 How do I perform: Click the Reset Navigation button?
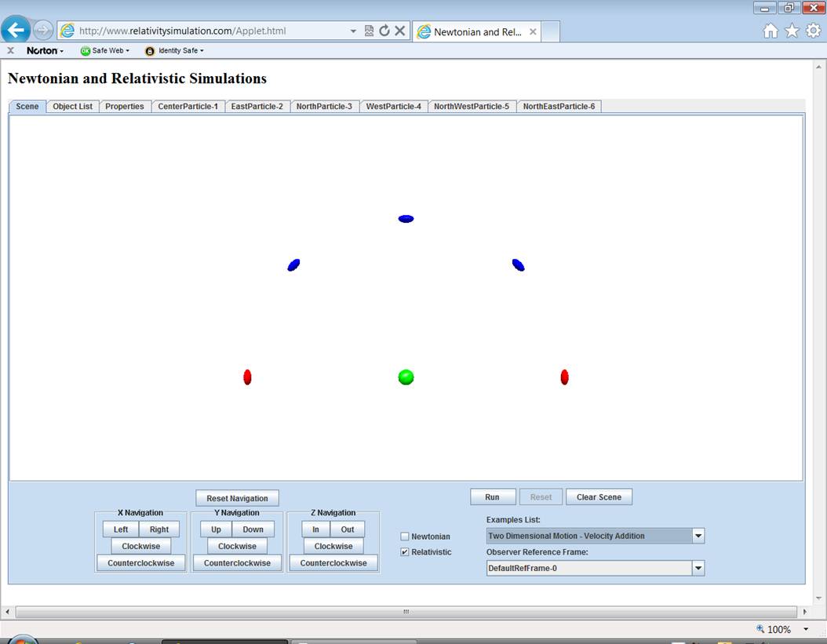[x=237, y=498]
